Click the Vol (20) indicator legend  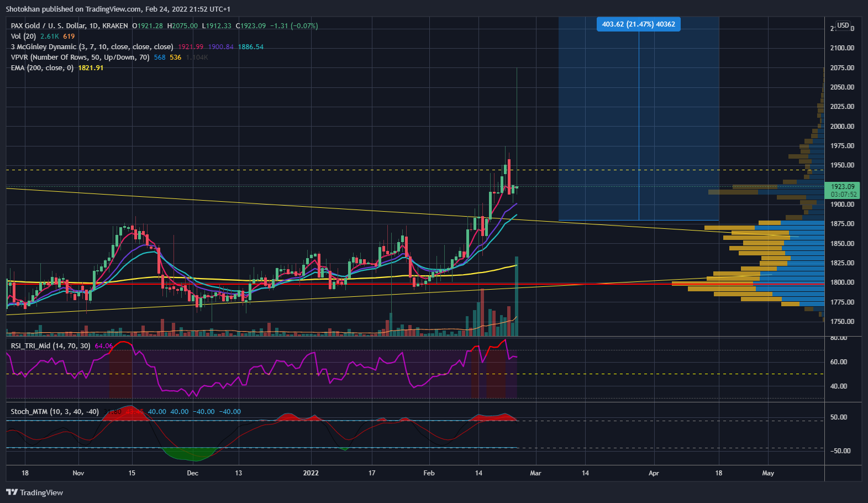click(x=23, y=36)
